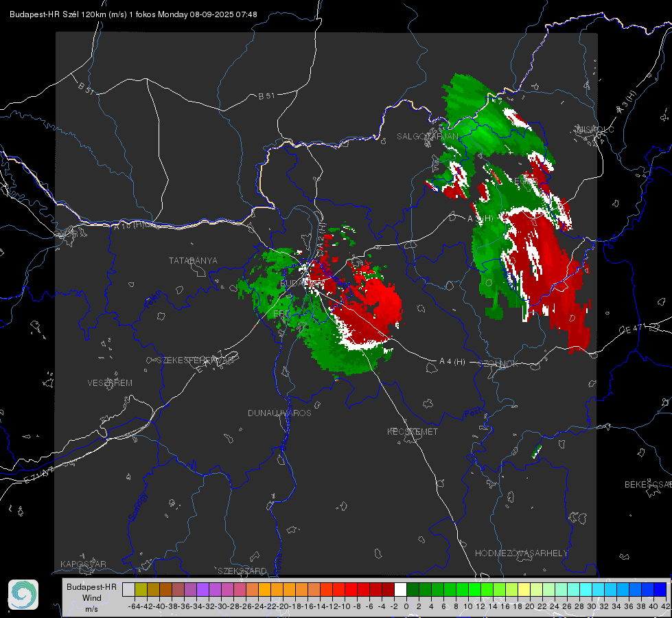672x618 pixels.
Task: Click the SZOLNOK city label
Action: [x=498, y=364]
